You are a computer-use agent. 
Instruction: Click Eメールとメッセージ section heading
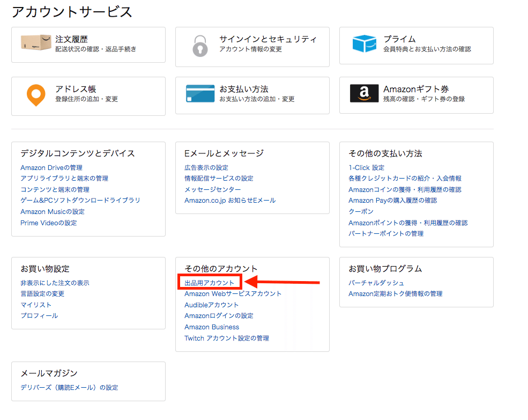[224, 153]
